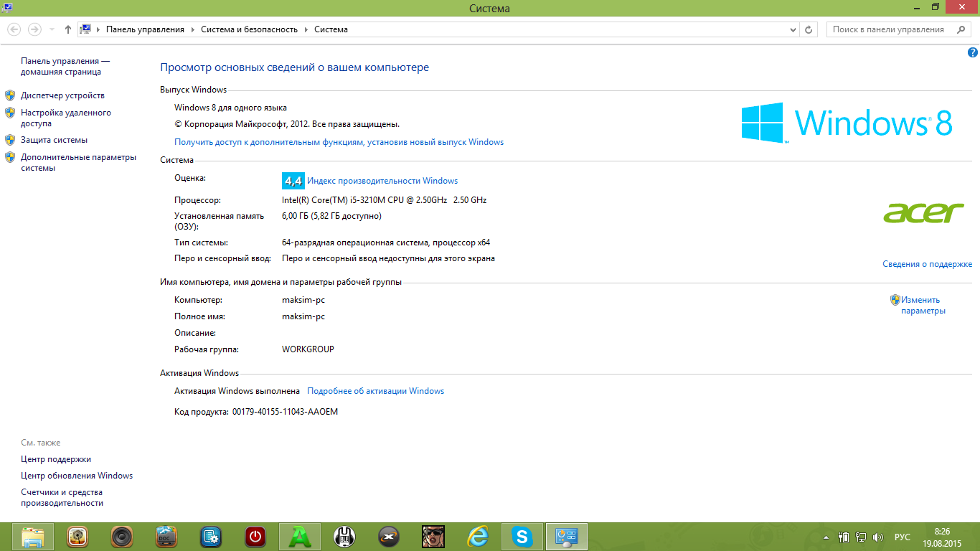Expand the arrow before 'Панель управления' breadcrumb
Screen dimensions: 980x551
pos(98,29)
